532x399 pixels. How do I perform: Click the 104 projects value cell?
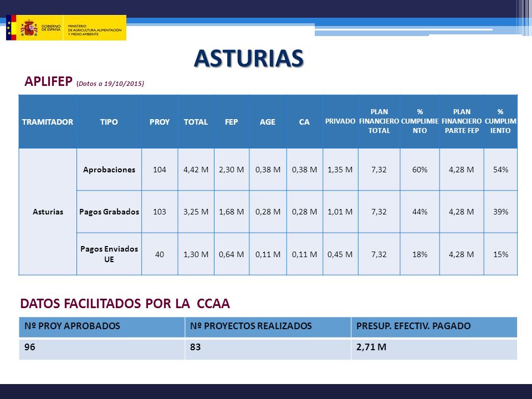(x=160, y=170)
